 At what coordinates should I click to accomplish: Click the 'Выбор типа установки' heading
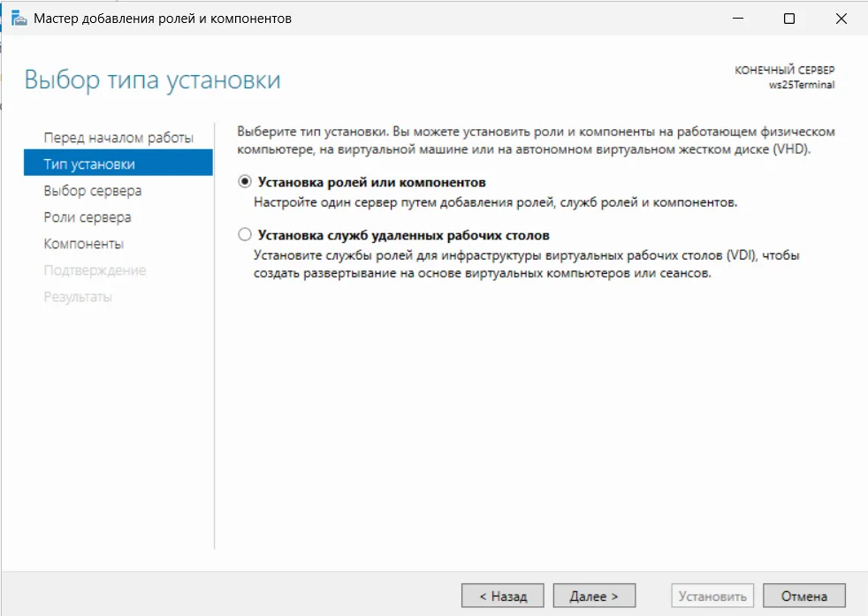[x=152, y=80]
